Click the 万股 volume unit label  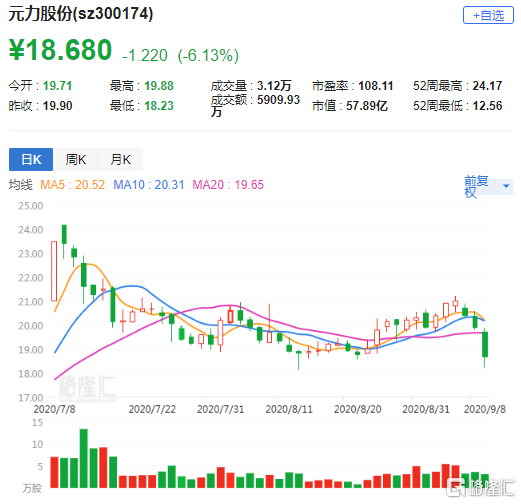(x=32, y=488)
